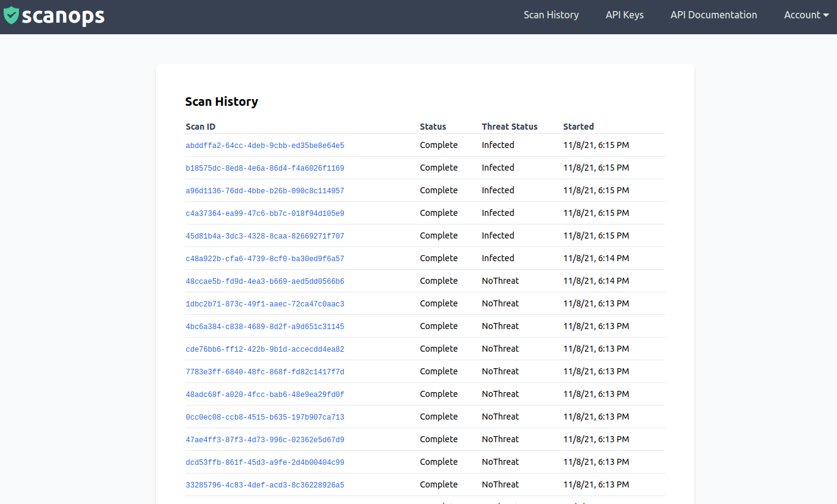This screenshot has width=837, height=504.
Task: Click the scanops shield logo icon
Action: pyautogui.click(x=12, y=15)
